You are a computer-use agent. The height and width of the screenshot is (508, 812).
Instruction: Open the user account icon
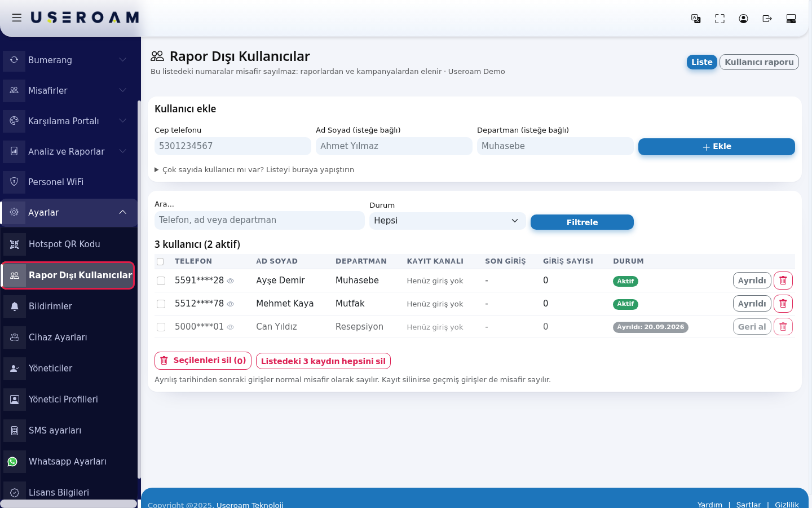[743, 19]
